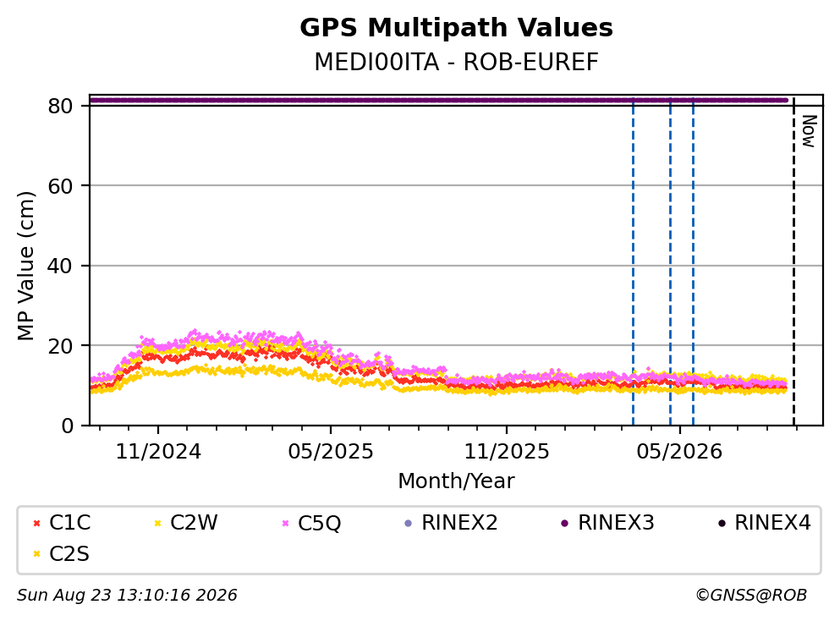Click the C2W yellow legend marker
Screen dimensions: 840x621
click(157, 524)
